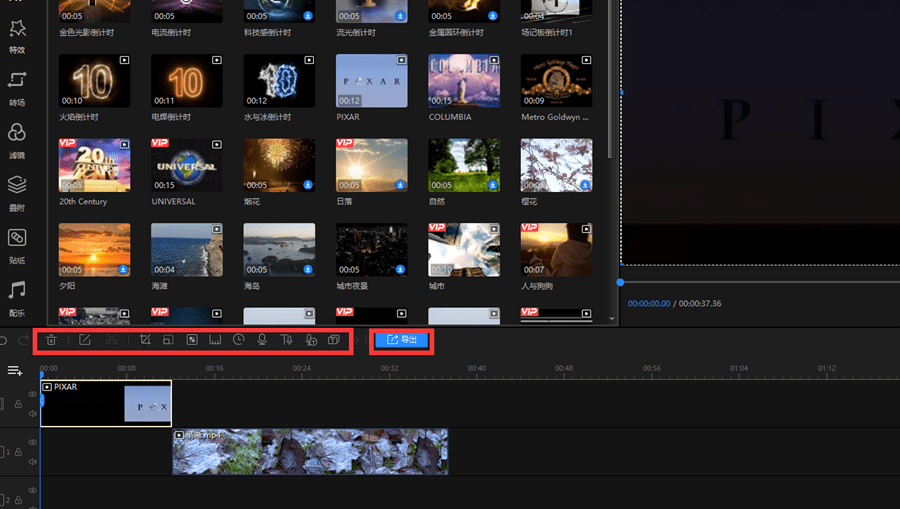Click the 导出 export button
900x509 pixels.
point(402,340)
